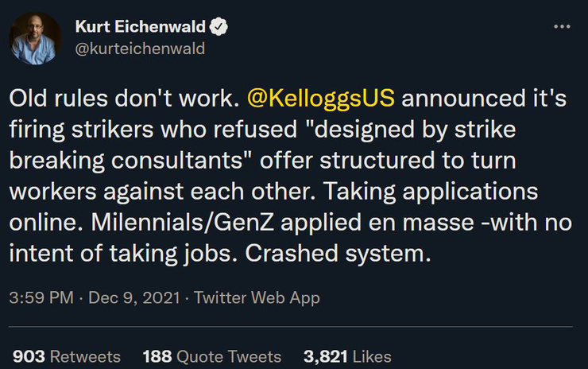Click the display name Kurt Eichenwald
Image resolution: width=588 pixels, height=369 pixels.
point(141,27)
